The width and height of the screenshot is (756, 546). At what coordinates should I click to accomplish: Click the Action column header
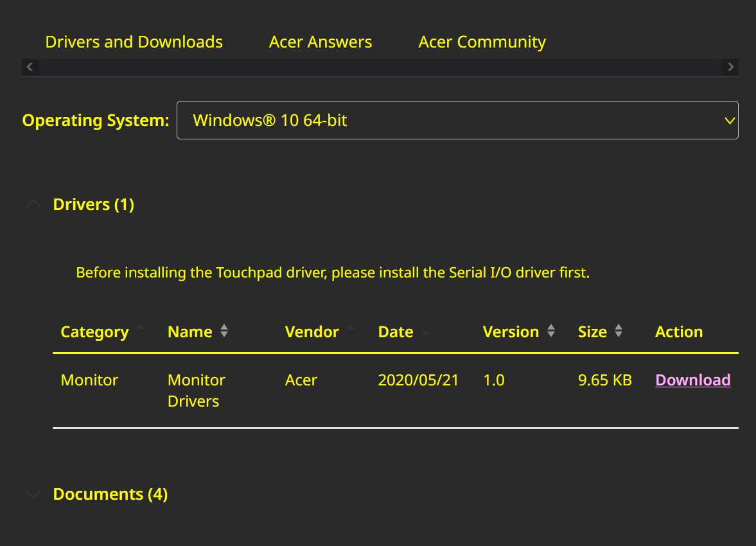[678, 332]
